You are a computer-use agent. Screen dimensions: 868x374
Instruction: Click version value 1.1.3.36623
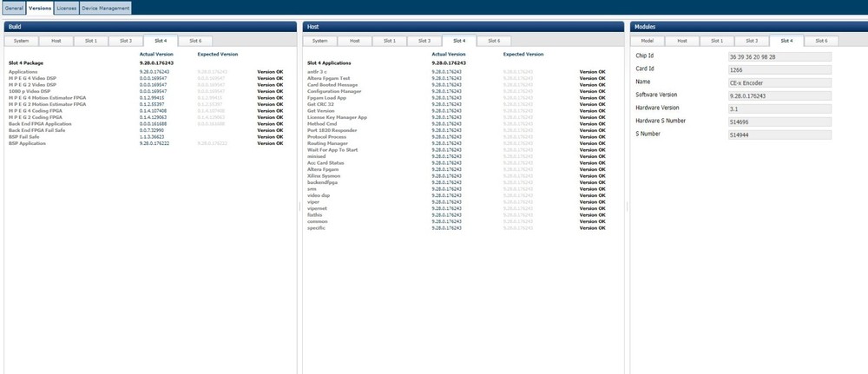pyautogui.click(x=152, y=136)
